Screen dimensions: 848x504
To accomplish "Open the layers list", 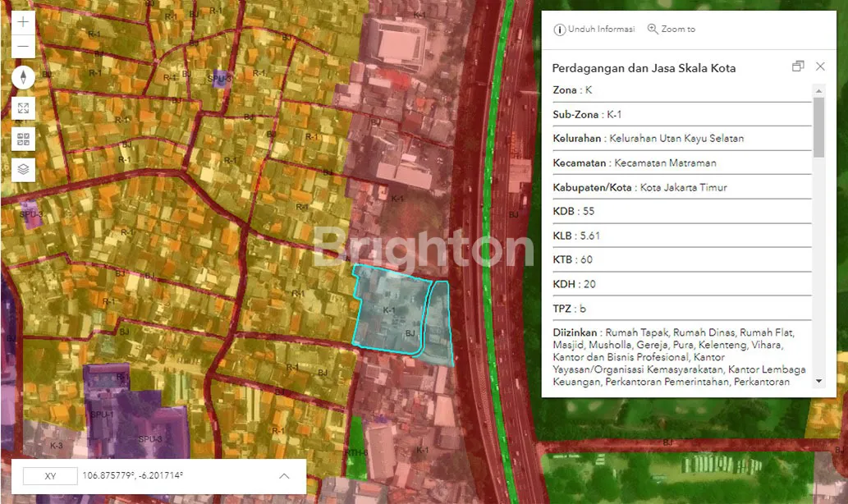I will tap(23, 169).
